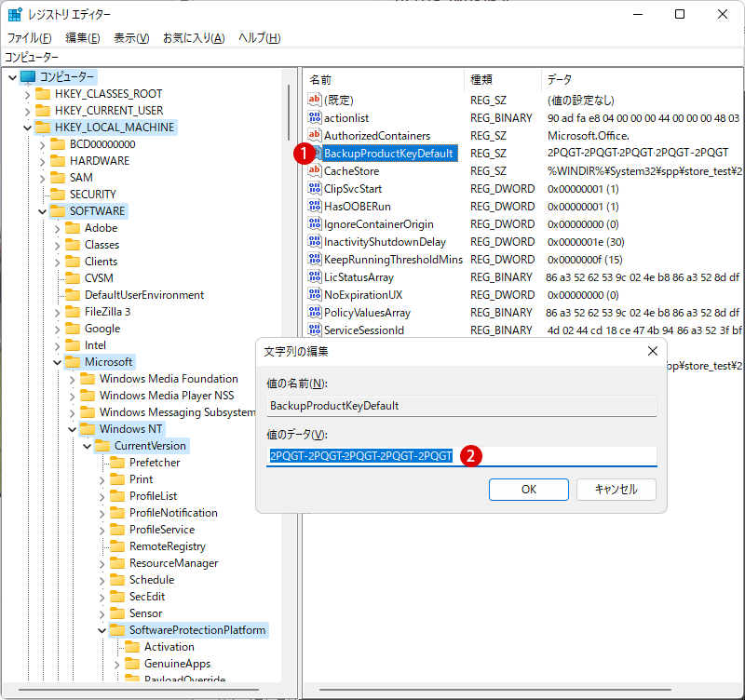
Task: Click the tree pane horizontal scrollbar
Action: [138, 690]
